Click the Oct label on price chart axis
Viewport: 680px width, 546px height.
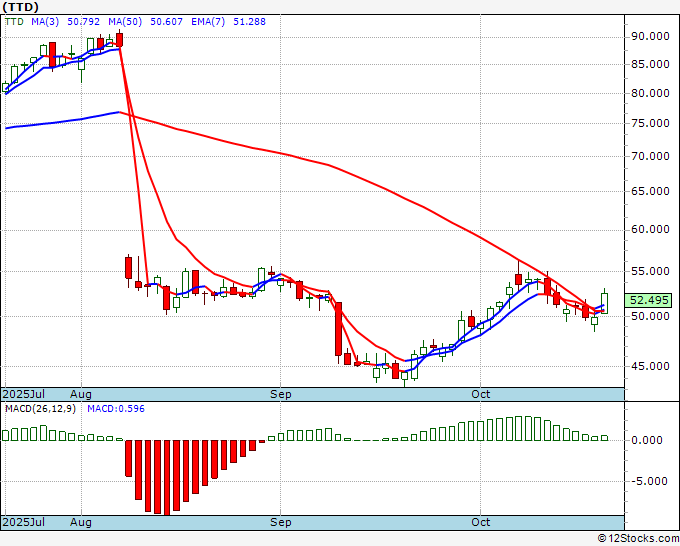[x=481, y=394]
